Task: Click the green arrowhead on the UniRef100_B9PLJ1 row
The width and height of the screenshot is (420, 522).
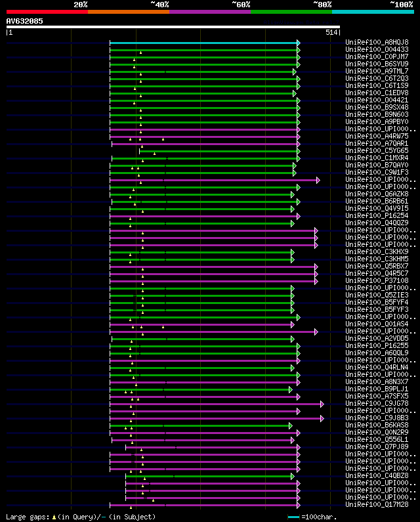Action: [x=291, y=389]
